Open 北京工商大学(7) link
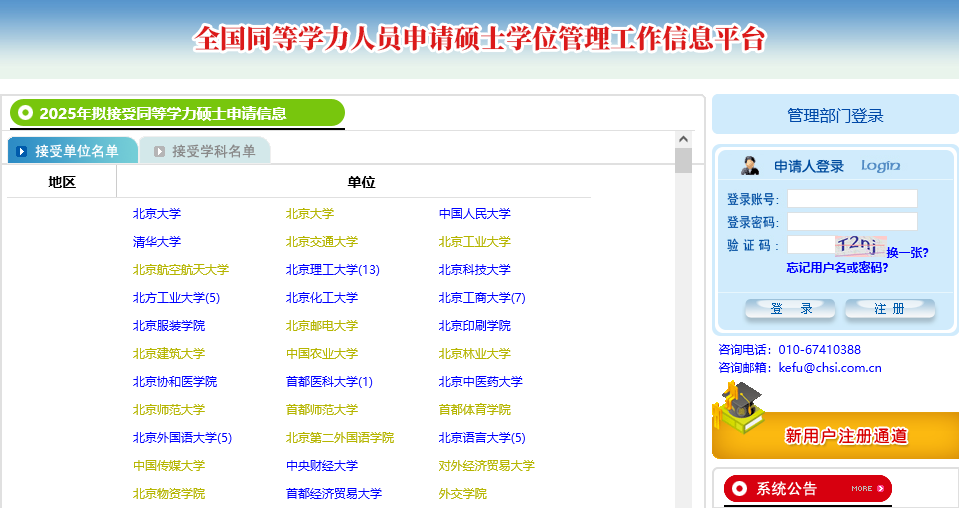This screenshot has height=508, width=959. pyautogui.click(x=482, y=298)
